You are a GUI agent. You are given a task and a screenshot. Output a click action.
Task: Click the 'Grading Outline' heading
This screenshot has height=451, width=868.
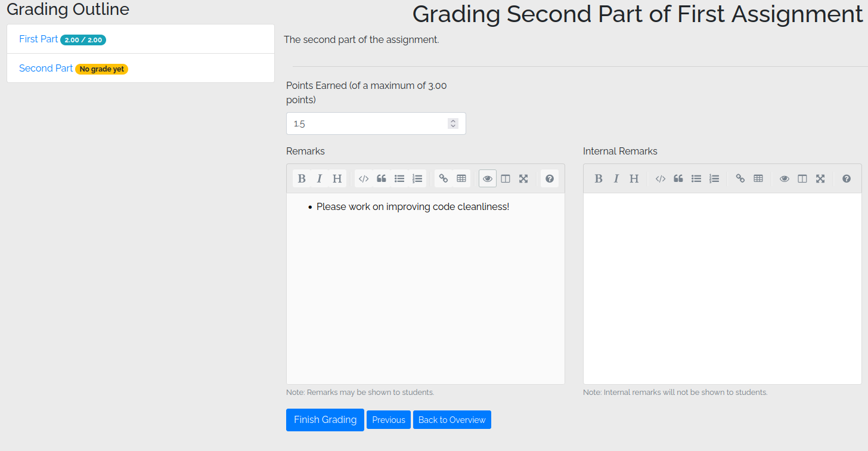point(68,10)
